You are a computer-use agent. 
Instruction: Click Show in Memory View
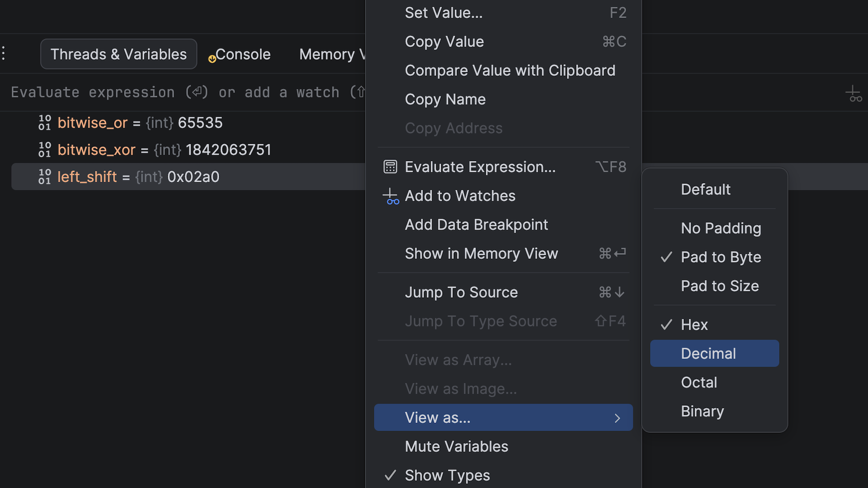point(481,253)
